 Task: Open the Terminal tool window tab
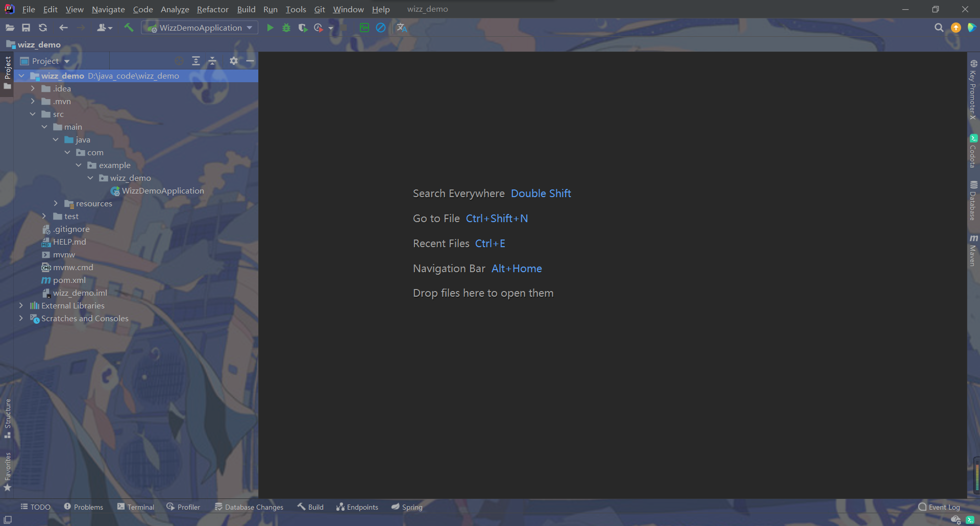[136, 507]
